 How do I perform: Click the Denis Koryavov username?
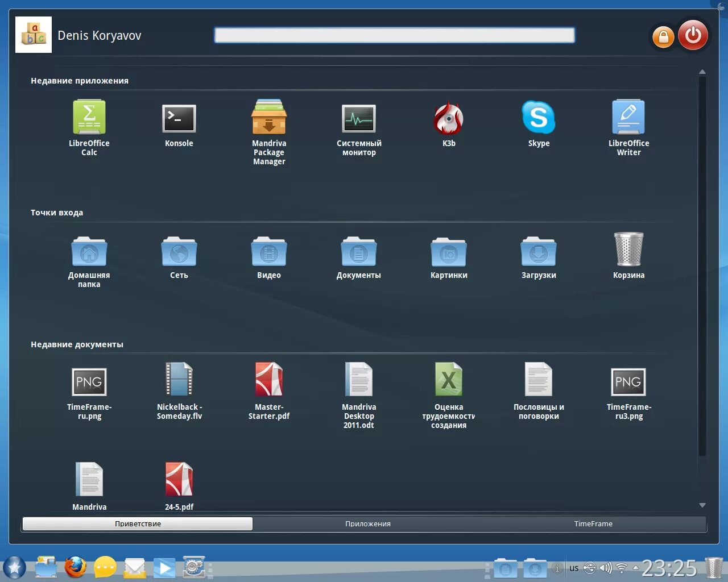point(100,35)
